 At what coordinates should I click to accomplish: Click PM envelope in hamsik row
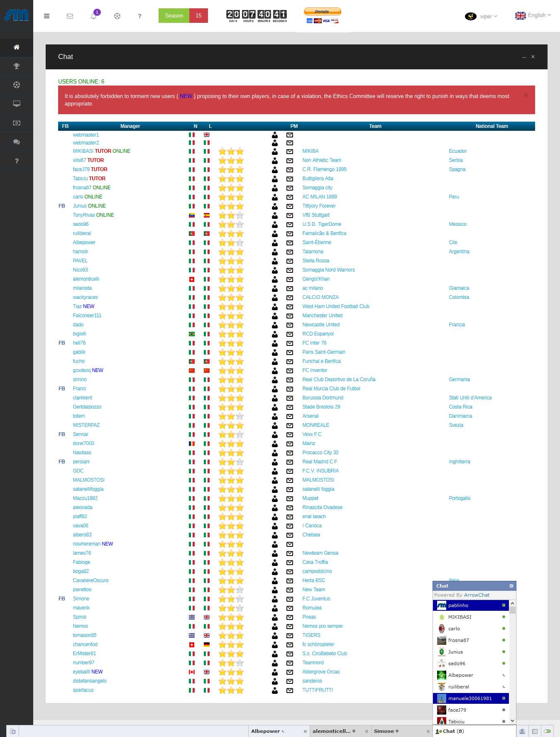tap(290, 252)
